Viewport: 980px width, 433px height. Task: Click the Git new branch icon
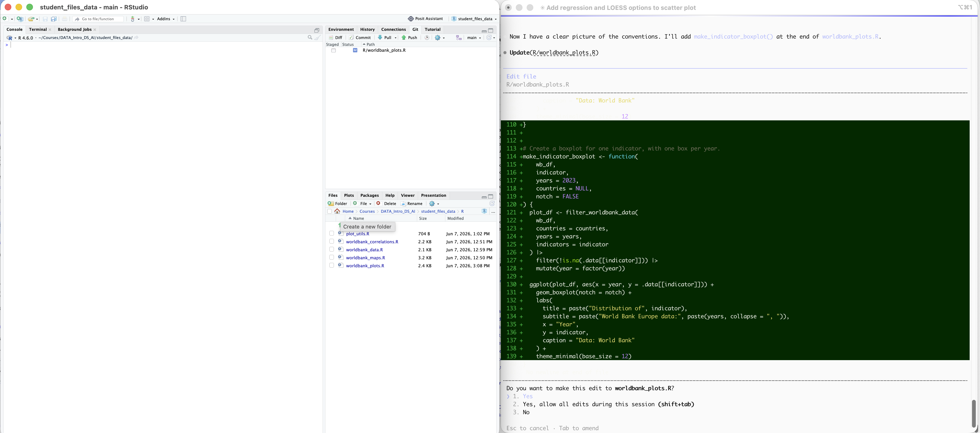(x=458, y=38)
